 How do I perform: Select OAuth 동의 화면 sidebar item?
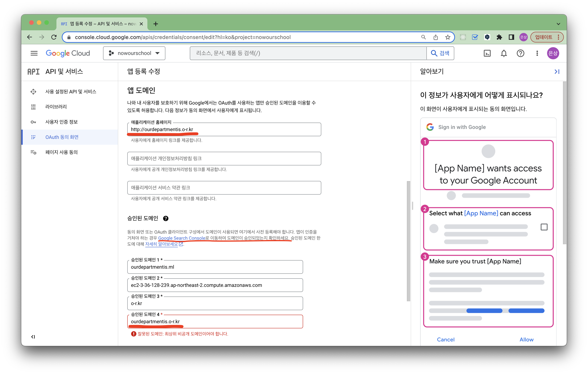pyautogui.click(x=70, y=137)
